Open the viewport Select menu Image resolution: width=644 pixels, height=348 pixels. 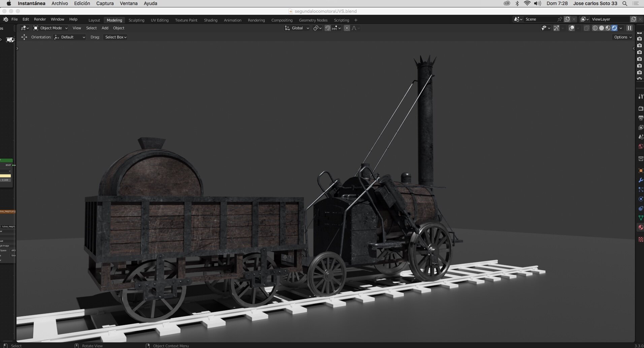click(x=91, y=28)
